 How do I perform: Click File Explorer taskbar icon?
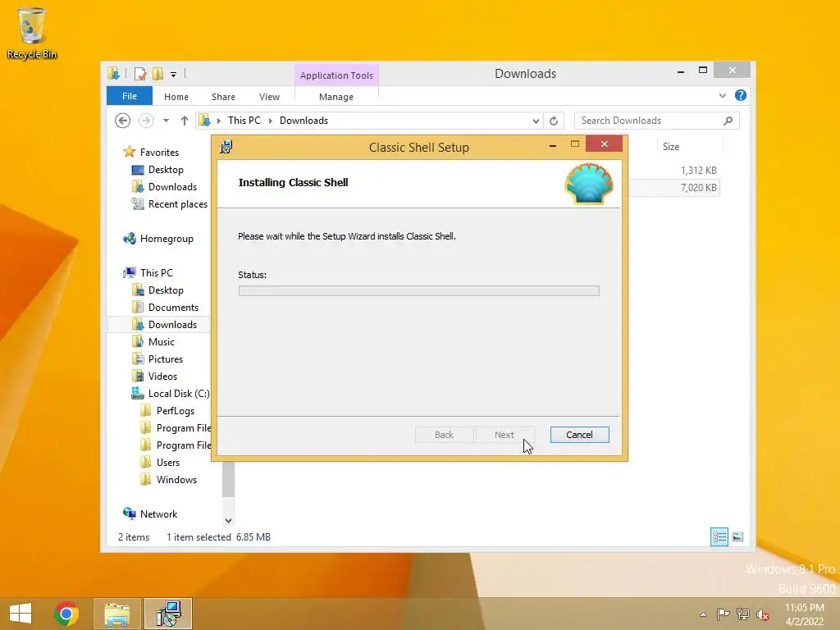[116, 614]
